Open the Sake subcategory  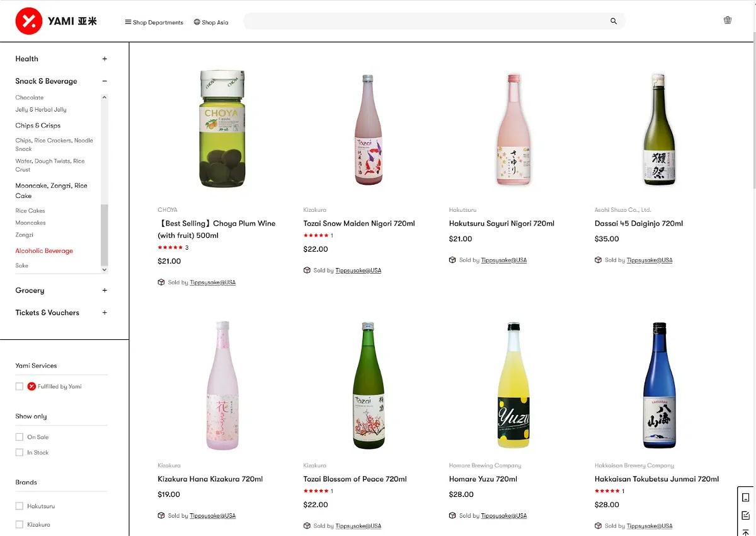[x=22, y=265]
